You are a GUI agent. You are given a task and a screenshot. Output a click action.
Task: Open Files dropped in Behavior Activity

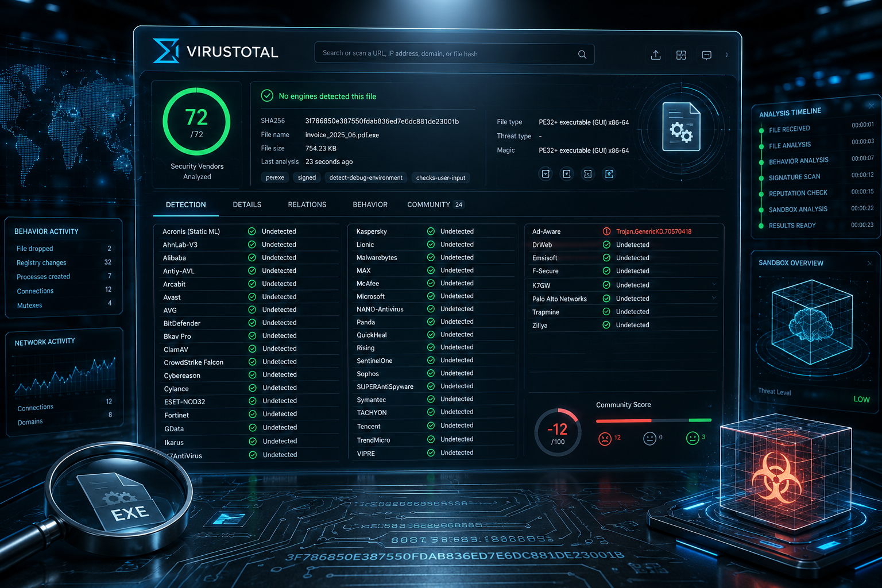(x=63, y=249)
